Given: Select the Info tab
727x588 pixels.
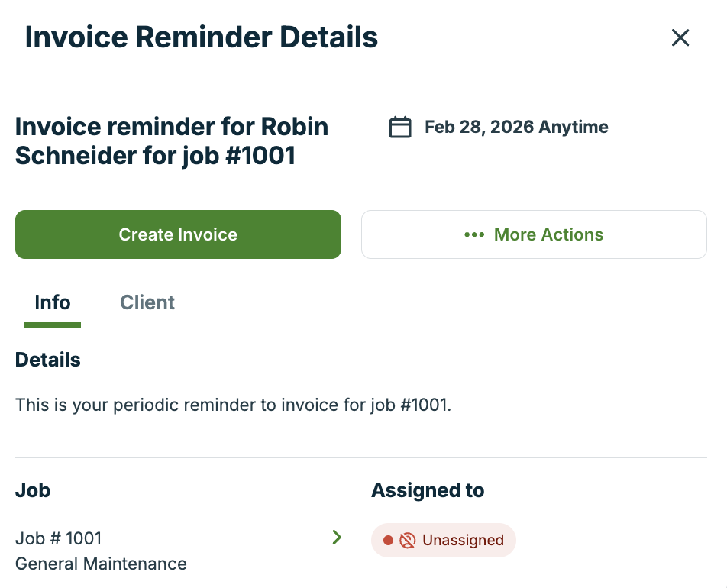Looking at the screenshot, I should tap(52, 302).
